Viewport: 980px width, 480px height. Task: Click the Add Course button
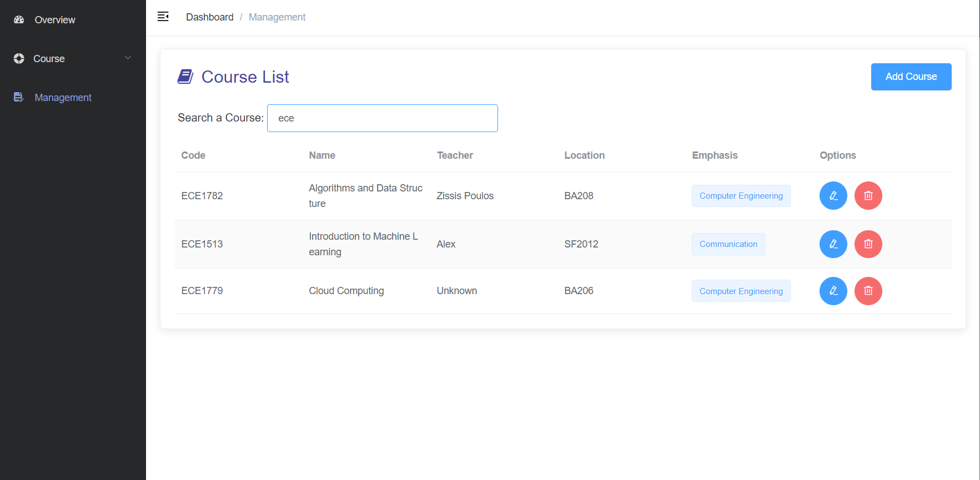(x=911, y=77)
